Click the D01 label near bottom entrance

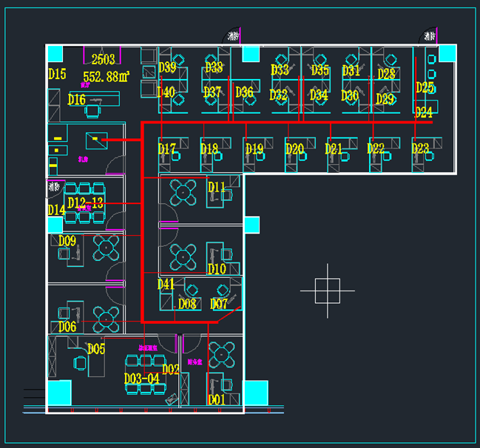tap(216, 399)
